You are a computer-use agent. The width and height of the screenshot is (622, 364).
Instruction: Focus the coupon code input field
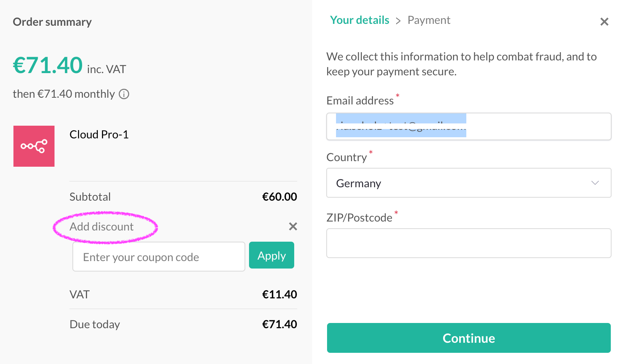[x=159, y=257]
